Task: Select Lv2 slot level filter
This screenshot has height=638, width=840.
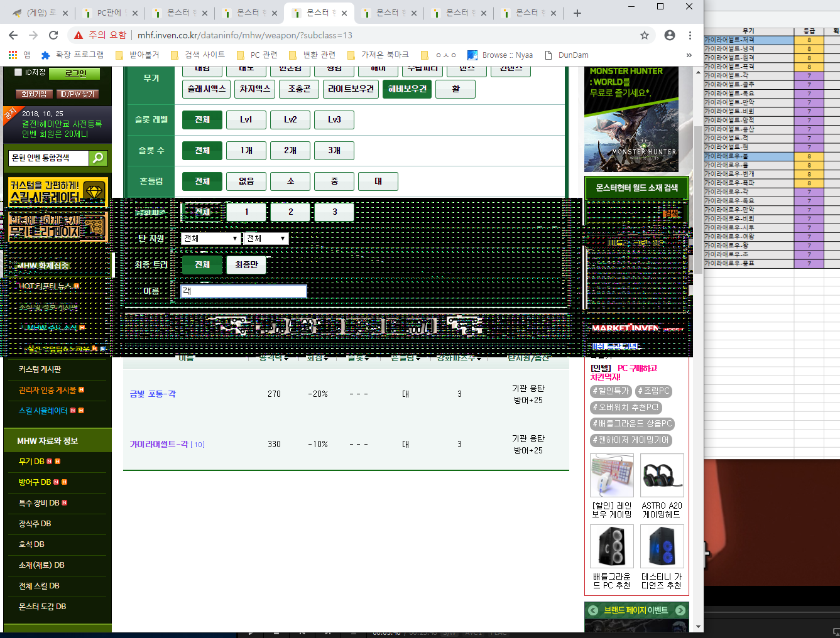Action: (x=290, y=120)
